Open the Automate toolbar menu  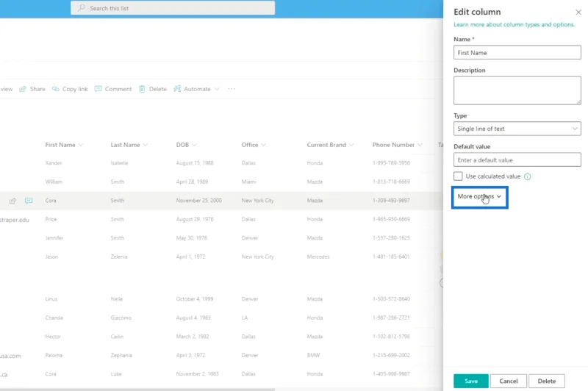(x=196, y=89)
